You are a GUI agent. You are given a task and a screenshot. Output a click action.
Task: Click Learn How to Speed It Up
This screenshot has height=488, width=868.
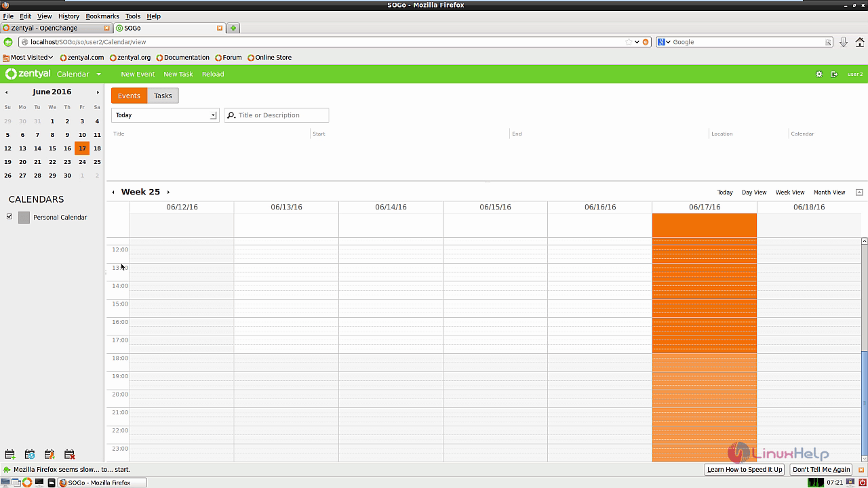pyautogui.click(x=745, y=469)
